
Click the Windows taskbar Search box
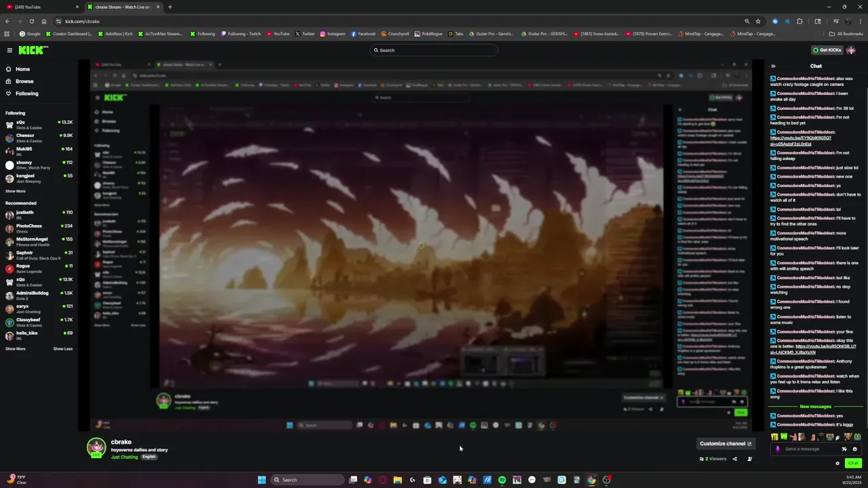pos(307,480)
